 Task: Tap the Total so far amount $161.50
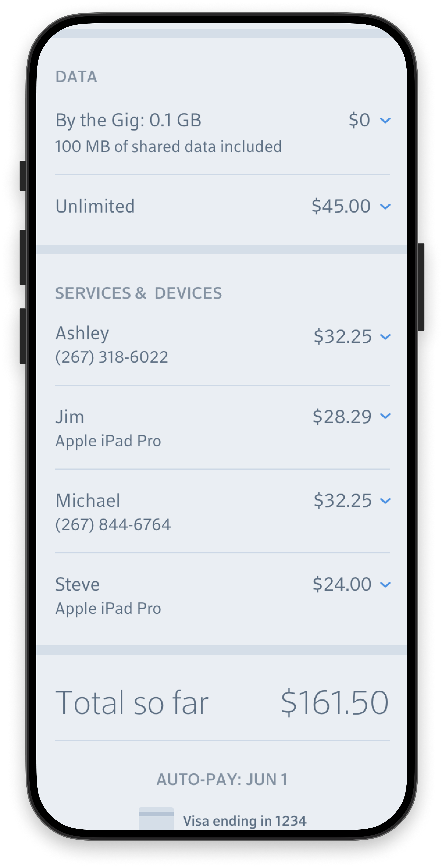pyautogui.click(x=335, y=703)
